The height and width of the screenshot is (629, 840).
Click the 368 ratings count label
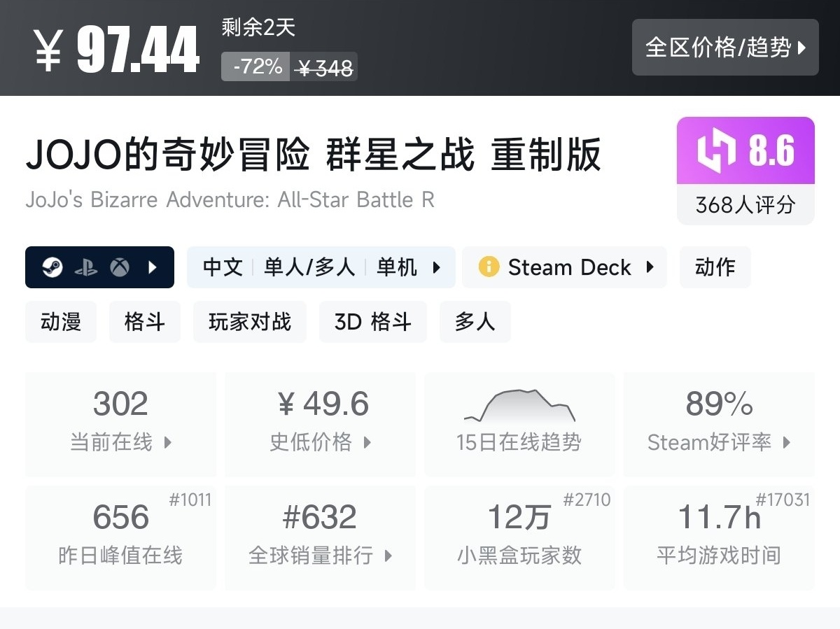(745, 205)
